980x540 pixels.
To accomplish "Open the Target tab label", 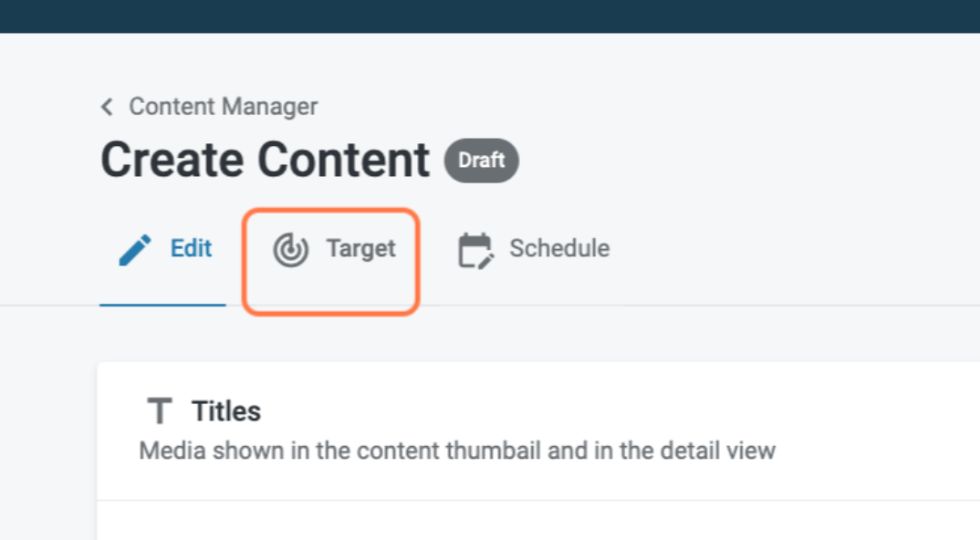I will [x=360, y=249].
